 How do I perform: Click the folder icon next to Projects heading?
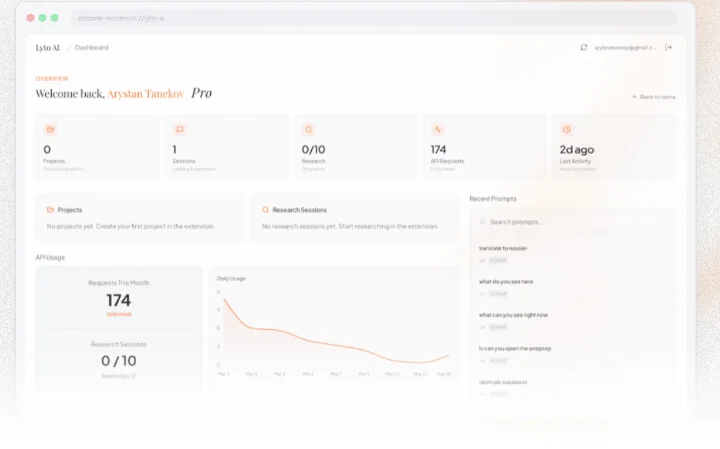coord(50,210)
